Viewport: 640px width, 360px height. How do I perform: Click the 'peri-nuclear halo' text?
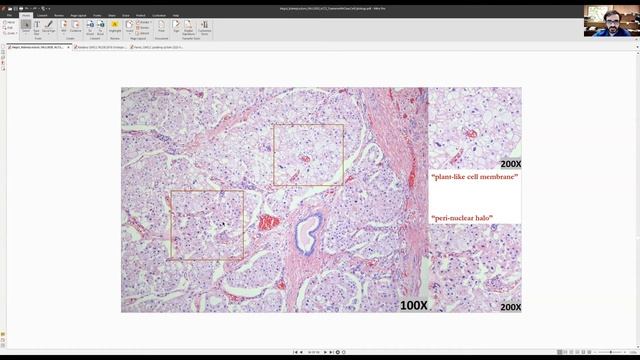click(462, 218)
